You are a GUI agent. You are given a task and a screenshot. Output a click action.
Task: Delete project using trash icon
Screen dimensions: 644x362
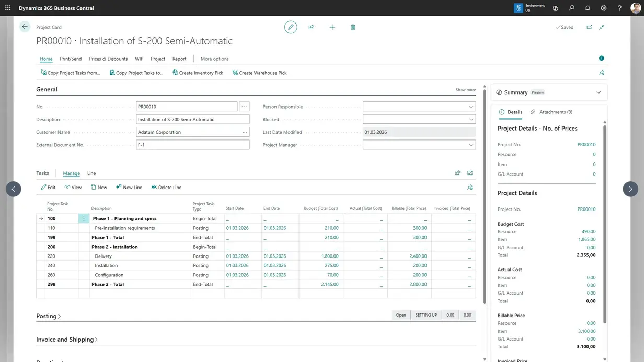[353, 27]
